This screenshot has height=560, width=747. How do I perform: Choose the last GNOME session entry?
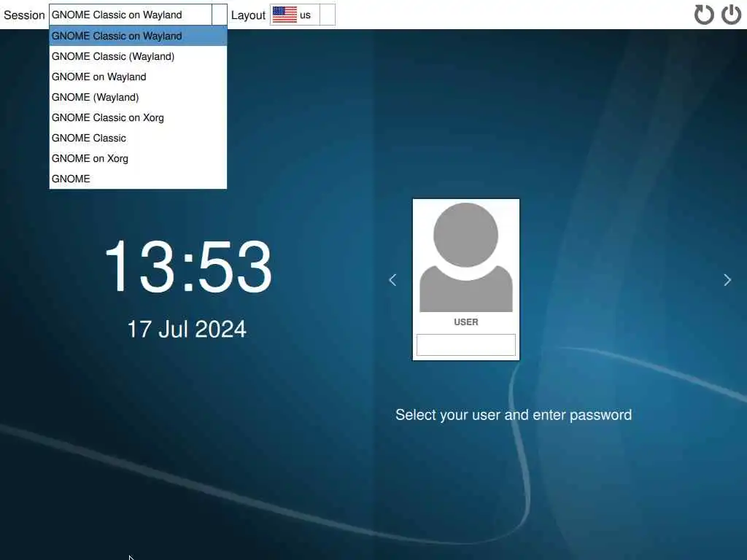tap(138, 179)
